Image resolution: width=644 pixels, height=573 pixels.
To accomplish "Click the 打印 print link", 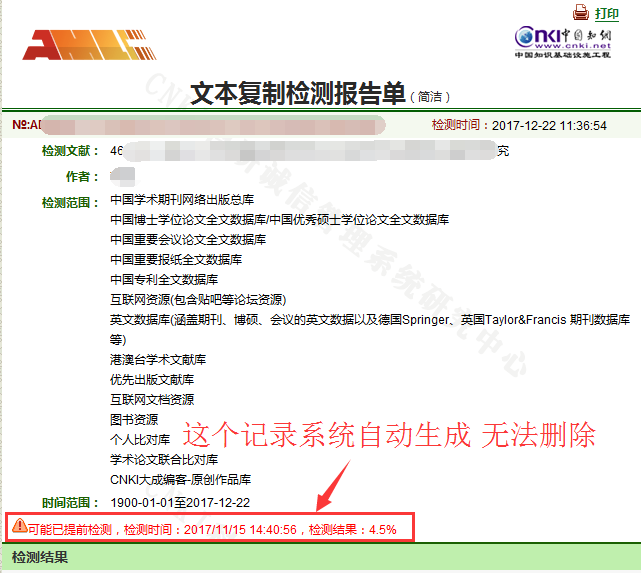I will (607, 14).
